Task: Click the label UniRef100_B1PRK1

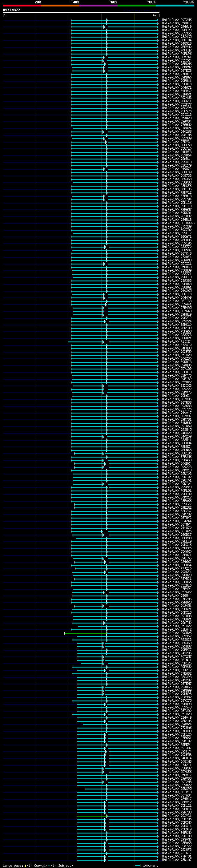Action: (177, 94)
